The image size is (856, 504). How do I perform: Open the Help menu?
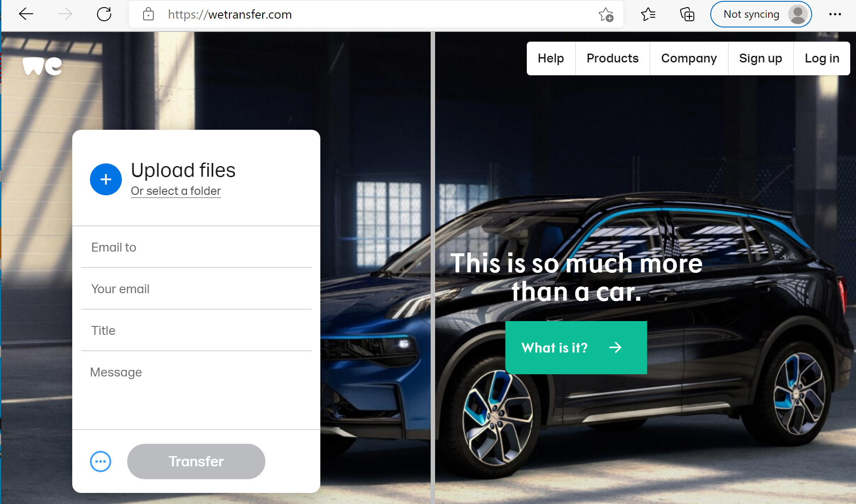pyautogui.click(x=551, y=58)
